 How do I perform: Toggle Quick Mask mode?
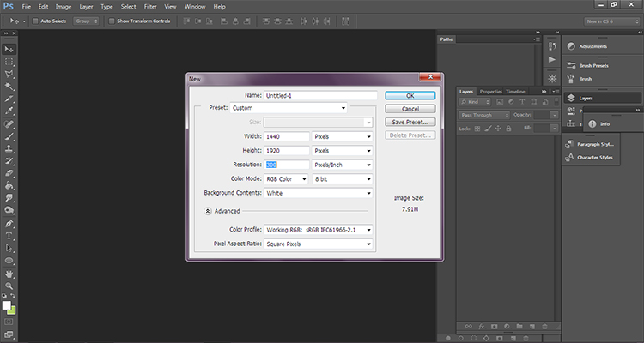(x=9, y=322)
